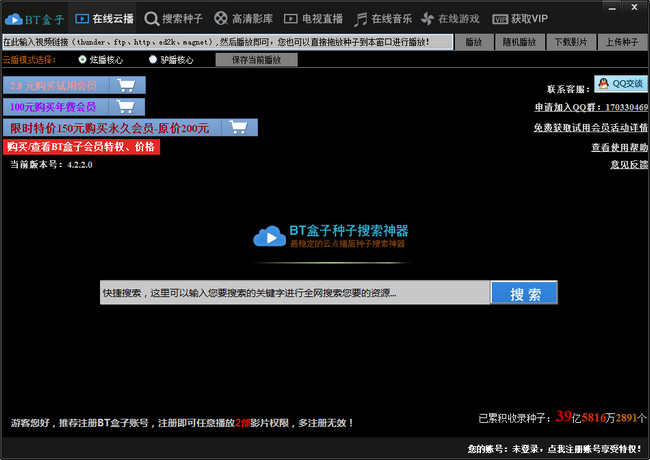
Task: Click the 保存当前播放 button
Action: pyautogui.click(x=256, y=60)
